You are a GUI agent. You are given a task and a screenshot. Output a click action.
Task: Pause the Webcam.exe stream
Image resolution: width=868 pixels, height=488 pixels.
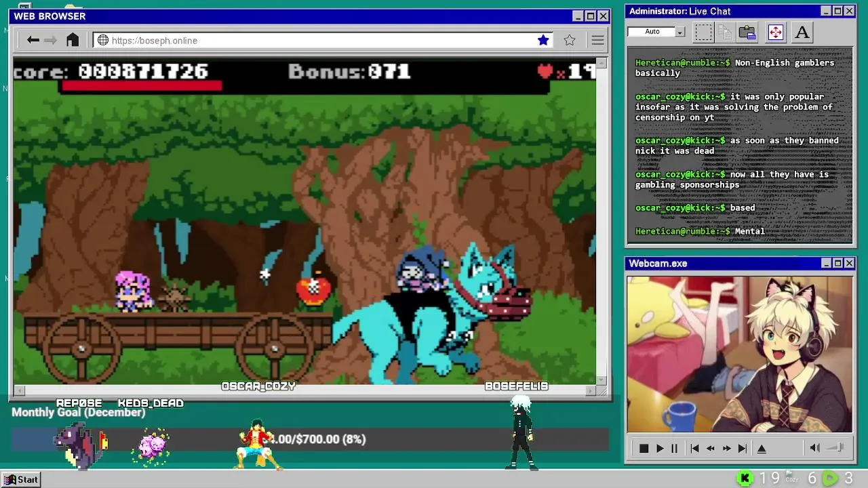click(x=674, y=448)
